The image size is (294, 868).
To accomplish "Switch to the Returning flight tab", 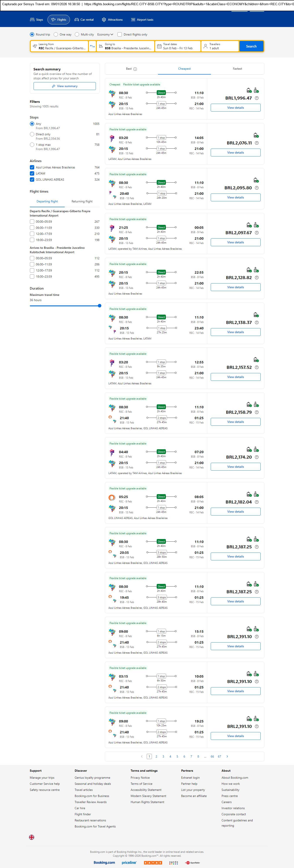I will [x=82, y=202].
